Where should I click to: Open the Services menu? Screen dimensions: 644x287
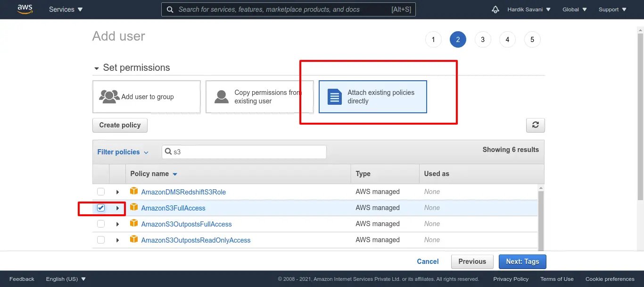click(x=66, y=9)
